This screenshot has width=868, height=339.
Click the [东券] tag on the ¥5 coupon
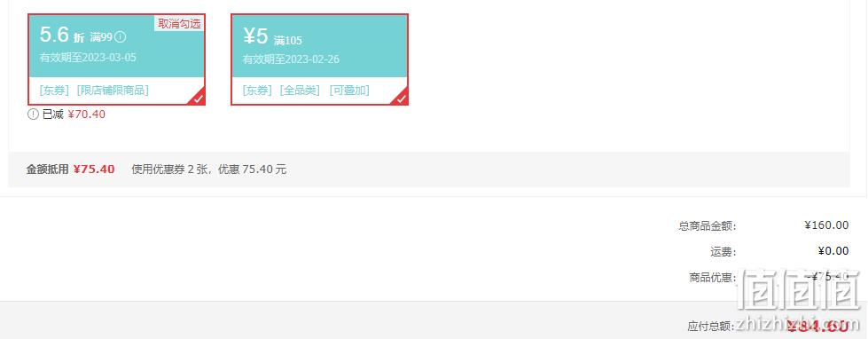click(x=257, y=91)
